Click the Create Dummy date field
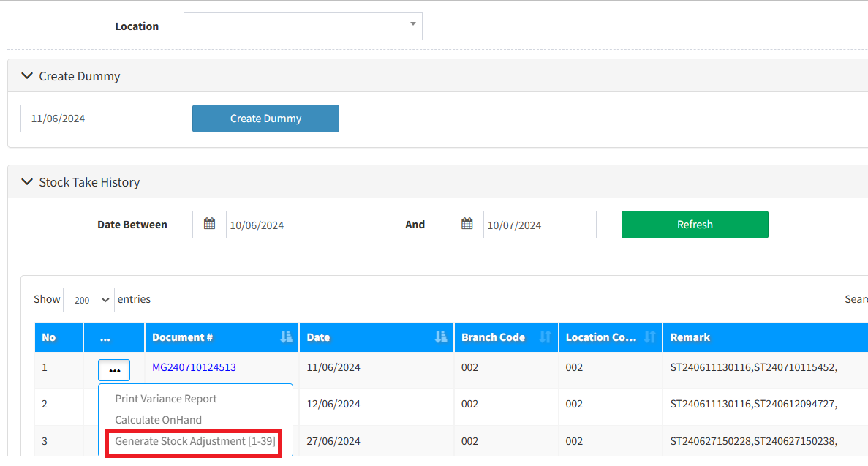 click(x=94, y=119)
